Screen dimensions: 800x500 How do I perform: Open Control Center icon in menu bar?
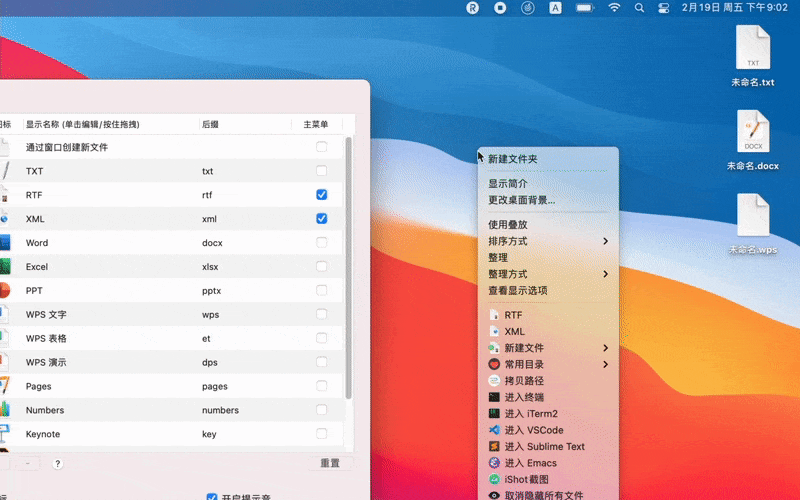pyautogui.click(x=663, y=8)
